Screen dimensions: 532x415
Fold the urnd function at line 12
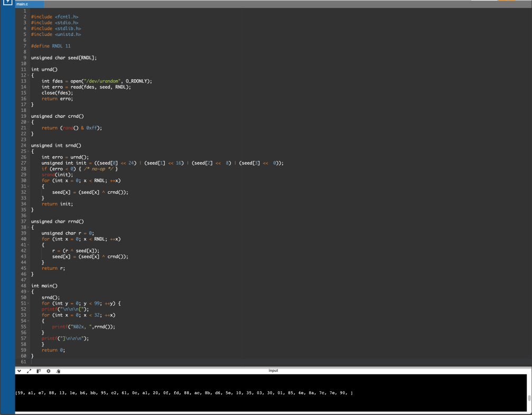coord(27,75)
